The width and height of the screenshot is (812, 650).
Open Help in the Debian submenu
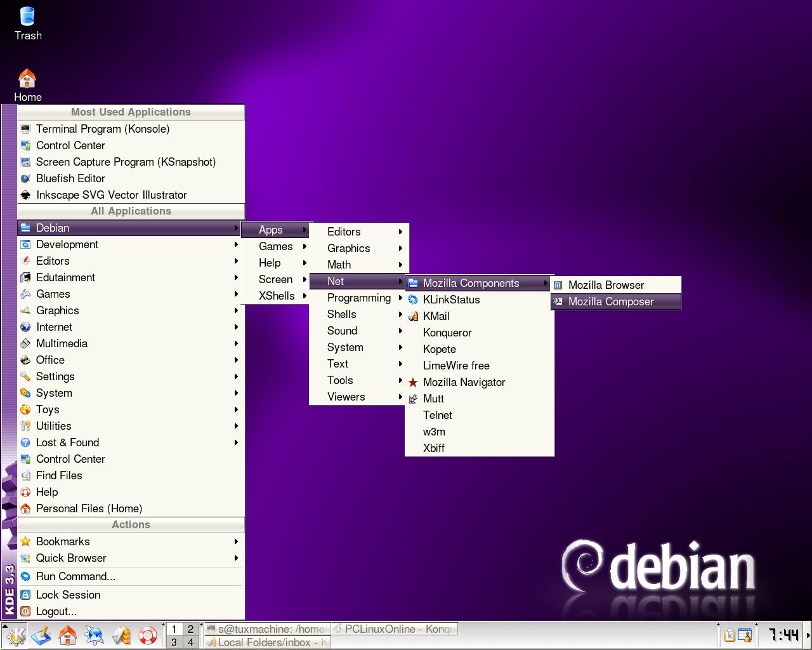pyautogui.click(x=276, y=263)
